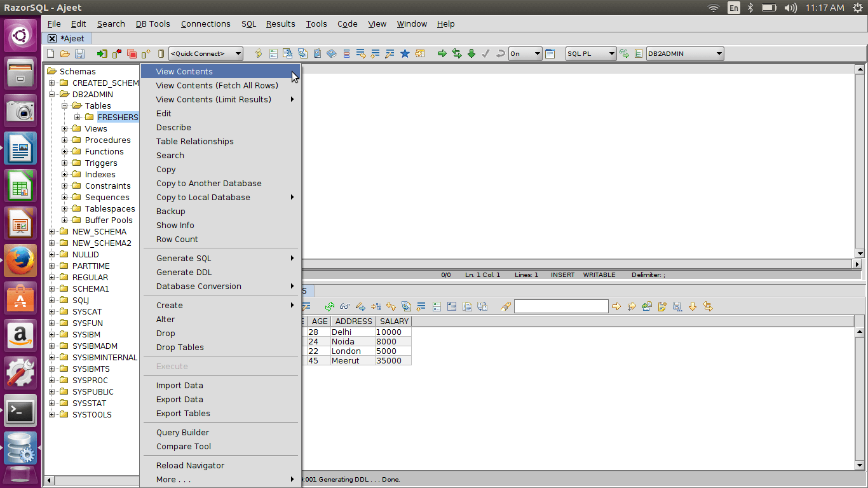Click the volume icon in top panel
The image size is (868, 488).
[x=790, y=8]
